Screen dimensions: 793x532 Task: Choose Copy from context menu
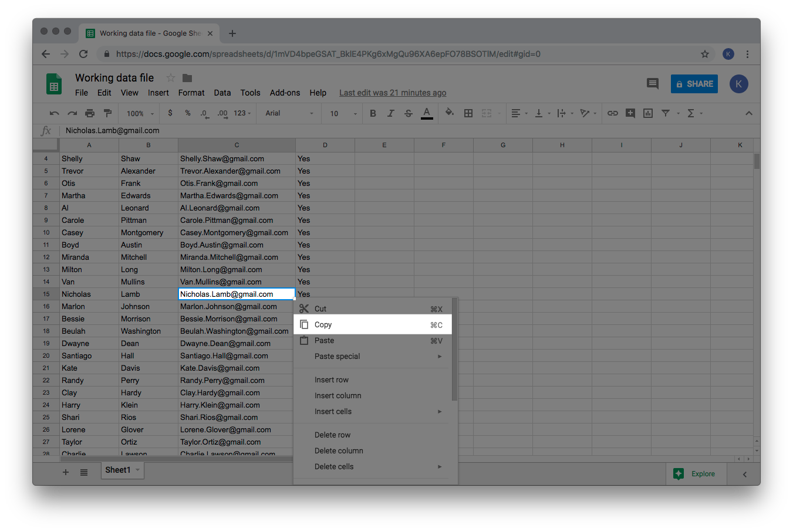(x=373, y=324)
